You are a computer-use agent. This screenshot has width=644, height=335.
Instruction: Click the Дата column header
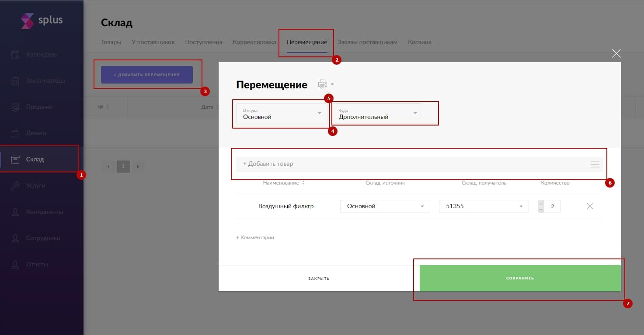click(207, 107)
